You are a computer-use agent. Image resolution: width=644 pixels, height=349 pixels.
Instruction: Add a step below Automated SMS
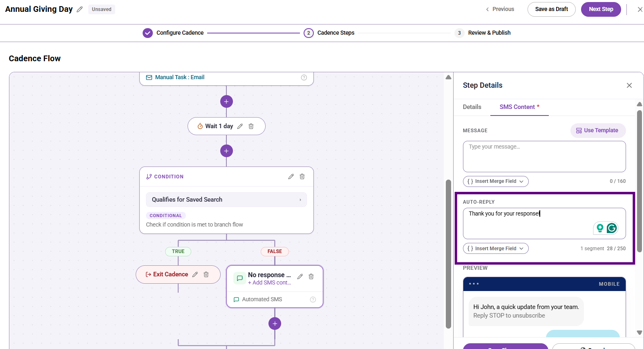[x=275, y=323]
